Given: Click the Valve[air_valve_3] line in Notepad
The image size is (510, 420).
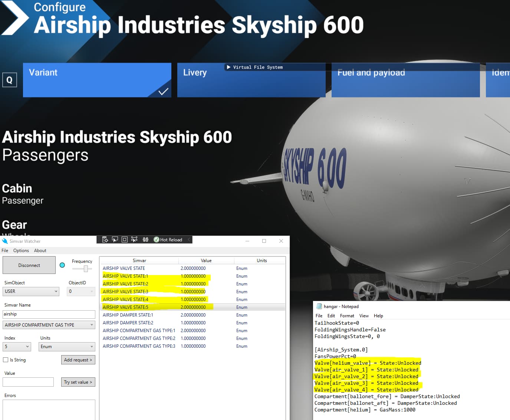Looking at the screenshot, I should click(x=366, y=383).
